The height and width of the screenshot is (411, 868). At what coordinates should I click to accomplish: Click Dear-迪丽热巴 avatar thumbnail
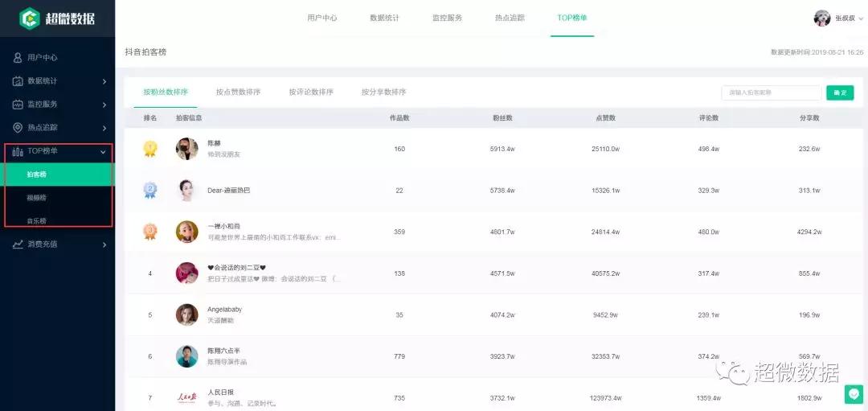point(187,190)
